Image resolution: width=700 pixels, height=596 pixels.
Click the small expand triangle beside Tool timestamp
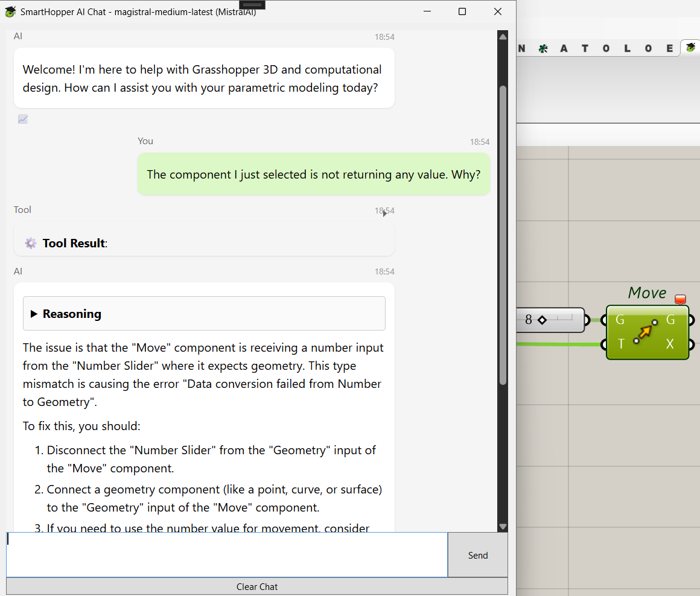[x=384, y=213]
